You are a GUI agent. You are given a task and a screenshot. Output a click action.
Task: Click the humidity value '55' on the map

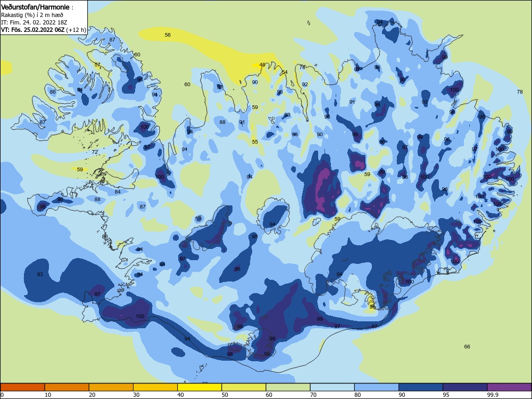tap(255, 142)
